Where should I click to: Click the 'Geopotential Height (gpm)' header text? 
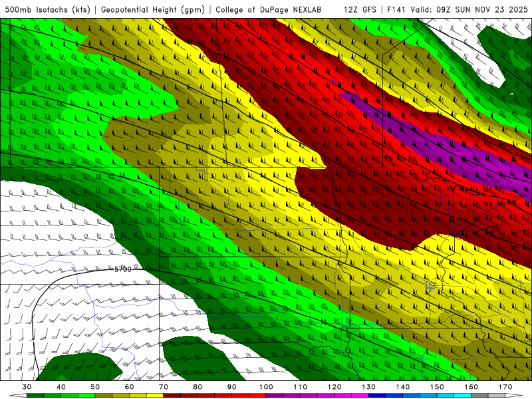point(153,9)
